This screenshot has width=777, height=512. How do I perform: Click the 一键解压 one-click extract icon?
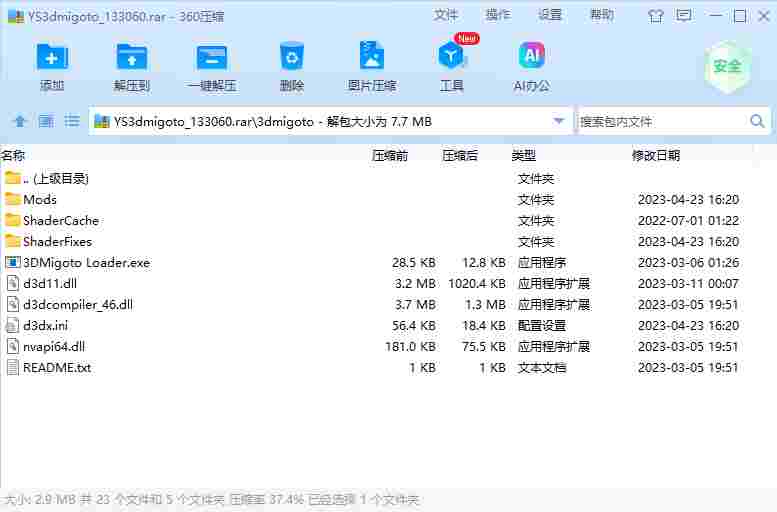coord(212,57)
